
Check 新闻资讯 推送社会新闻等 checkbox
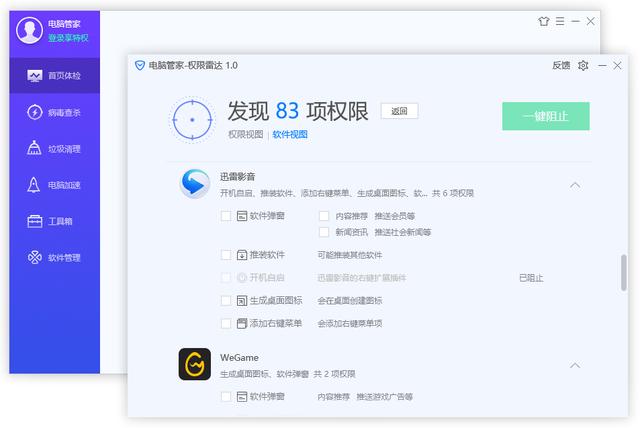click(x=324, y=232)
